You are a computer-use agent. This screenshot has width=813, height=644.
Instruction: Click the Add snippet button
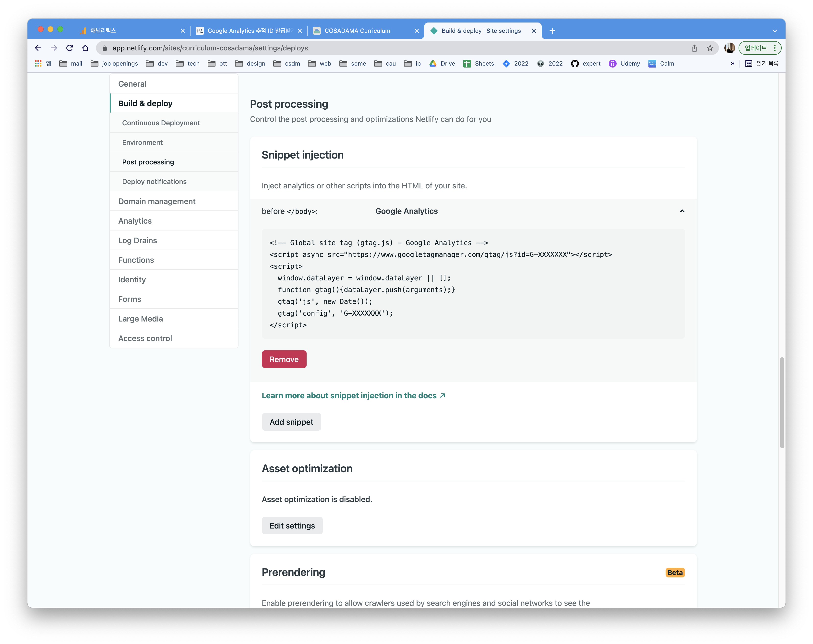[291, 422]
